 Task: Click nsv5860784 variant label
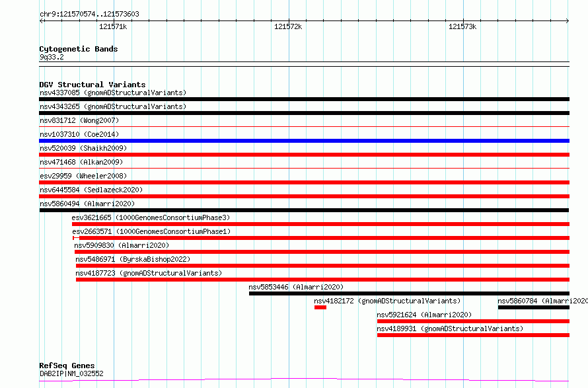(x=542, y=301)
